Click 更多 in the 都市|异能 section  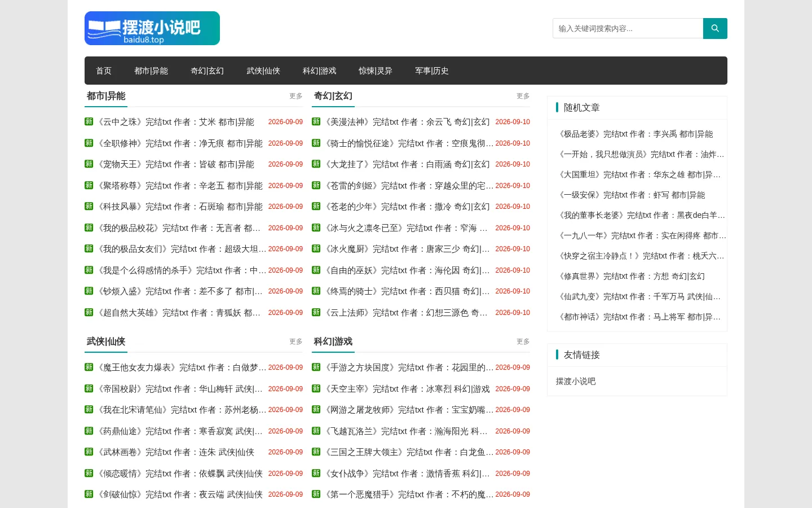[x=296, y=97]
